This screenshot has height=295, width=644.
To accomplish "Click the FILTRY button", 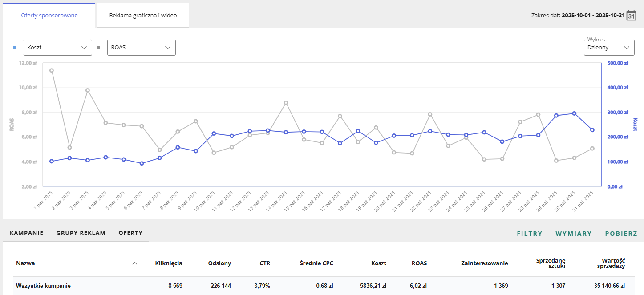I will [529, 234].
